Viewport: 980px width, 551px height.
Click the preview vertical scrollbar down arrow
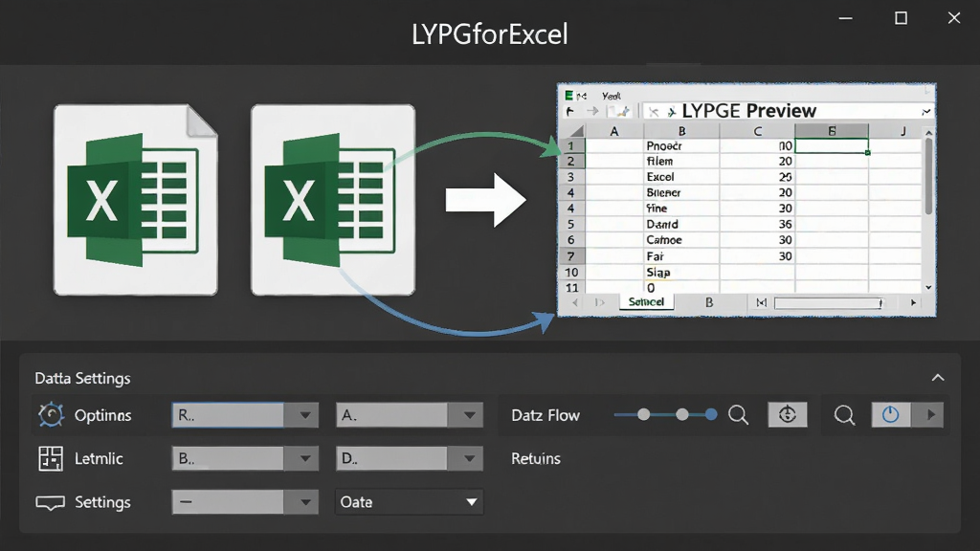928,287
